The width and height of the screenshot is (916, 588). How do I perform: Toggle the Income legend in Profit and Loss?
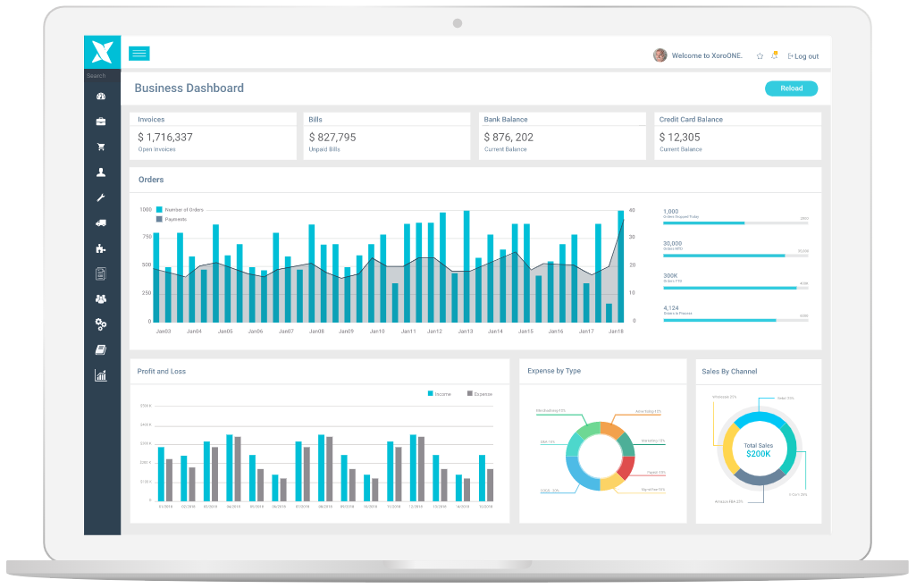point(439,393)
